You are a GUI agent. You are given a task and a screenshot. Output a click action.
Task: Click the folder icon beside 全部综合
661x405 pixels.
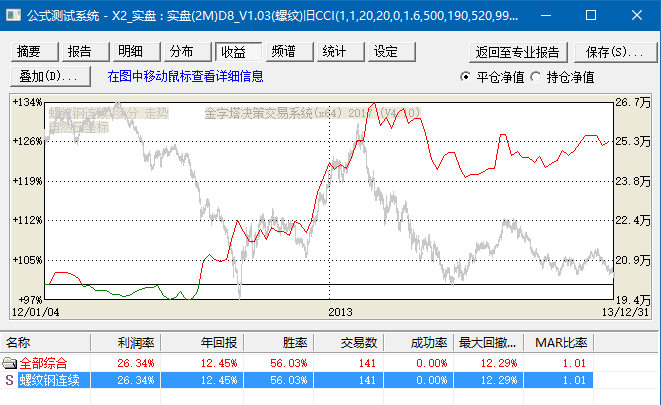[x=9, y=363]
